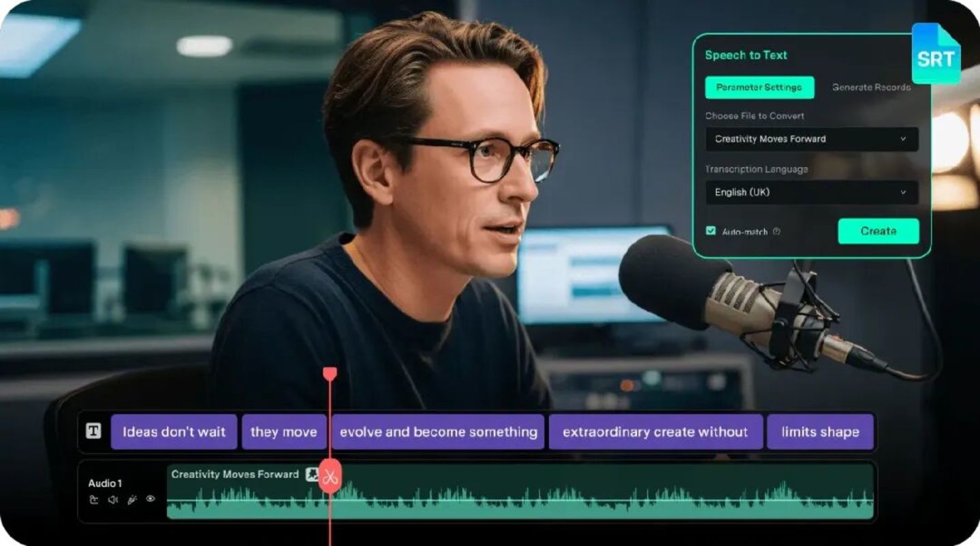This screenshot has height=546, width=980.
Task: Click the small badge icon after clip title
Action: coord(311,474)
